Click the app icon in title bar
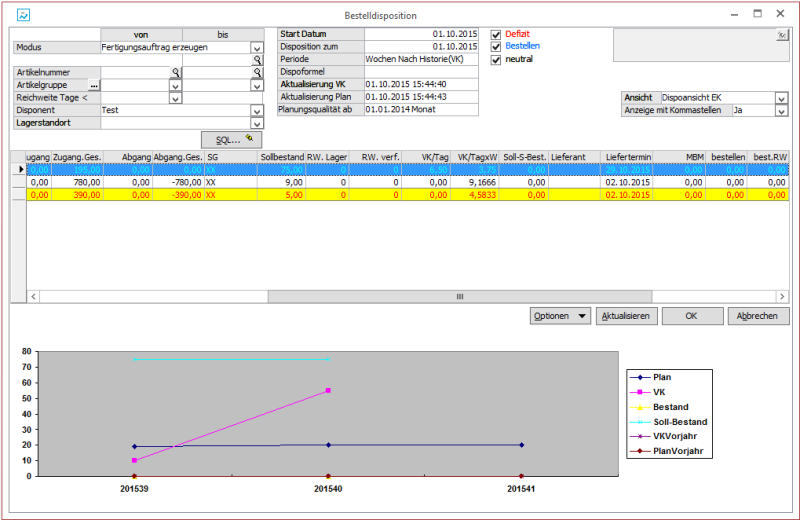Viewport: 800px width, 520px height. (x=23, y=15)
